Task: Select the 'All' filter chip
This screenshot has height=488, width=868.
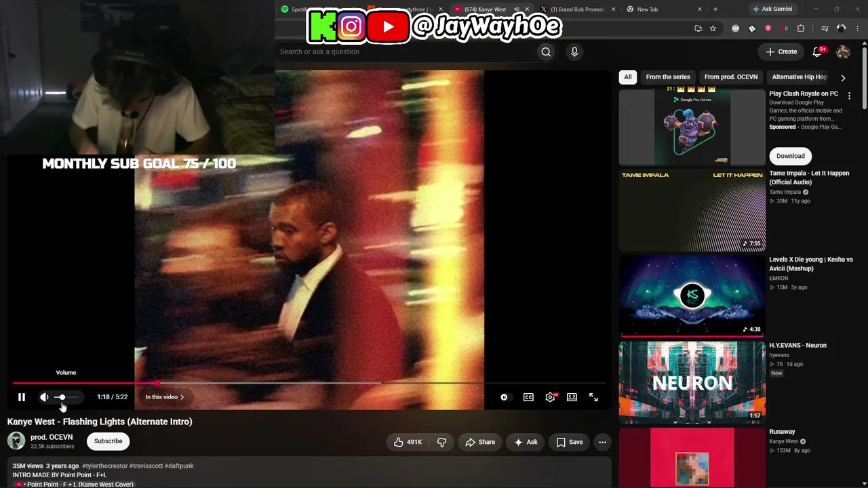Action: (x=628, y=77)
